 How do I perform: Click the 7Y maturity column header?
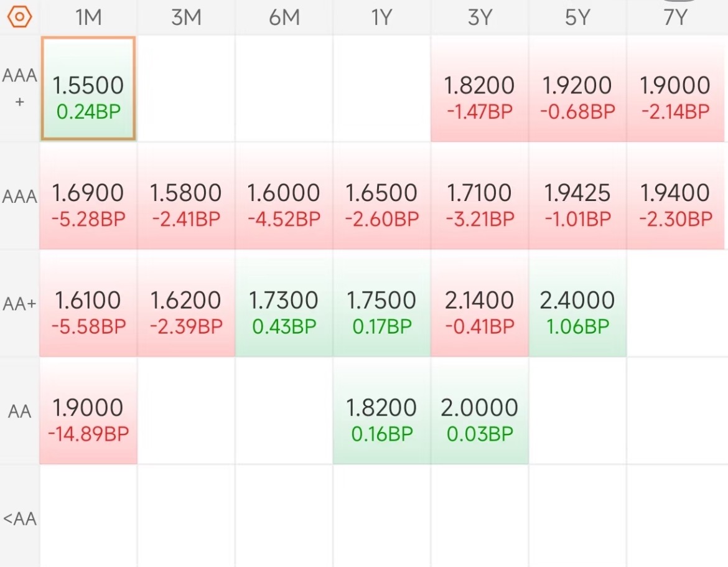675,17
